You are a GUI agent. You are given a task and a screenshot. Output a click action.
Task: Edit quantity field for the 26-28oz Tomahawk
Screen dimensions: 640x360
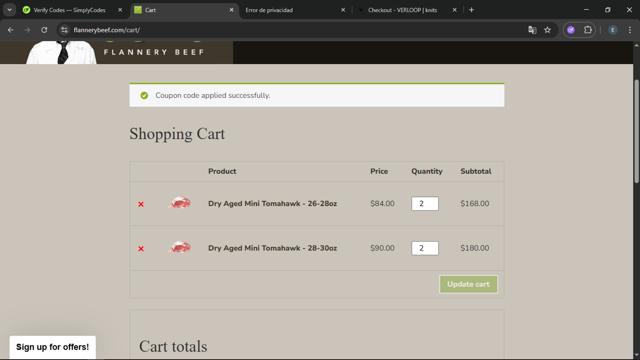(425, 204)
